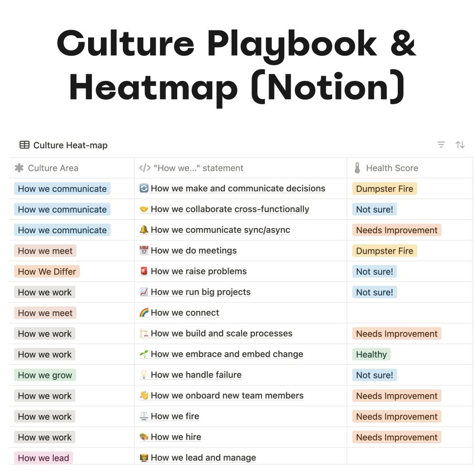Viewport: 474px width, 476px height.
Task: Click Healthy tag on embrace change row
Action: pos(371,354)
